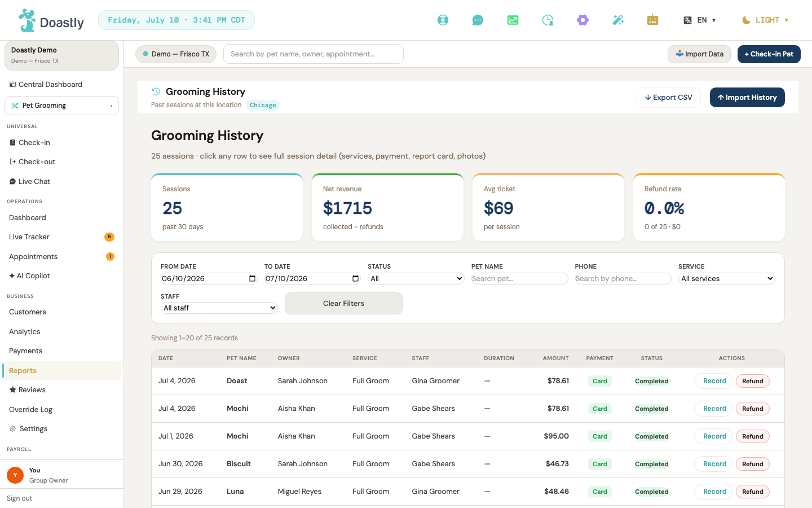Click the Check-in Pet button
The width and height of the screenshot is (812, 508).
[x=769, y=54]
